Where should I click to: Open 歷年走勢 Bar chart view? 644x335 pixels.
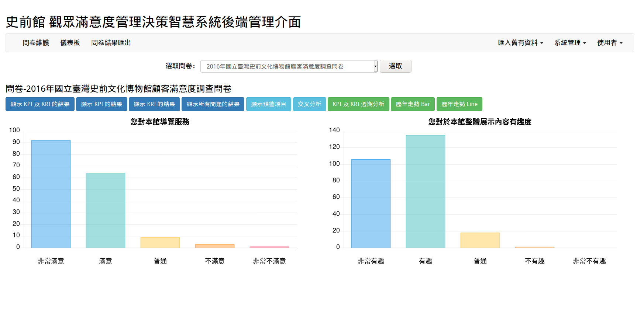(x=413, y=104)
